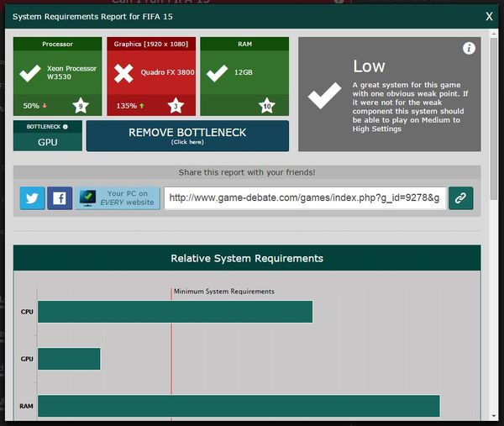504x426 pixels.
Task: Open the info icon in Low panel
Action: 469,48
